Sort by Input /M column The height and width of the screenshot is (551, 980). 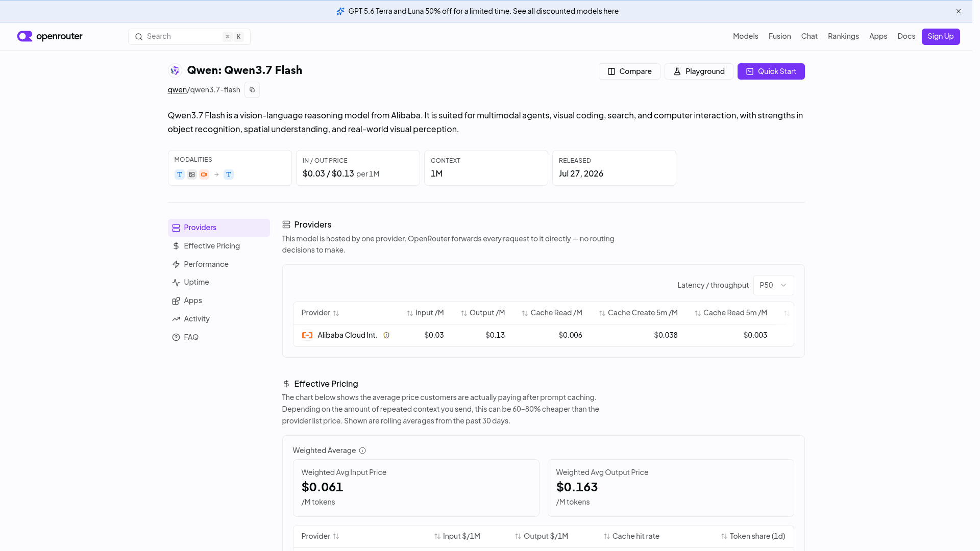425,313
